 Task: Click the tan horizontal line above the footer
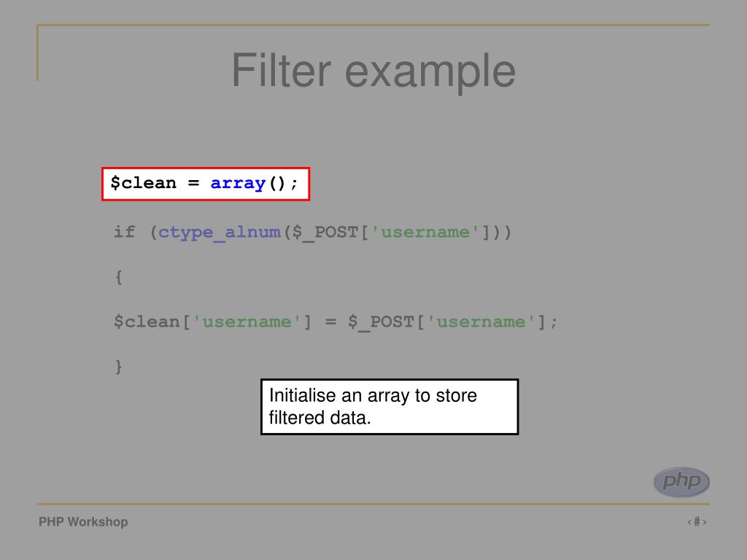(373, 504)
